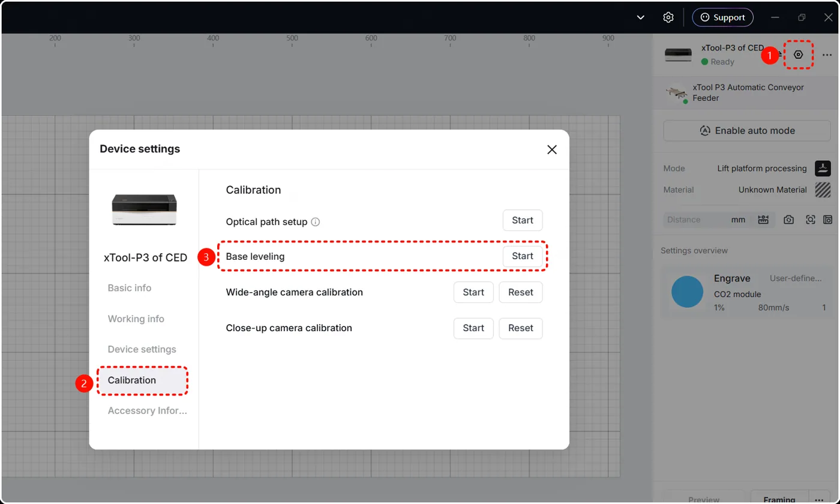
Task: Click info icon beside Optical path setup
Action: click(316, 222)
